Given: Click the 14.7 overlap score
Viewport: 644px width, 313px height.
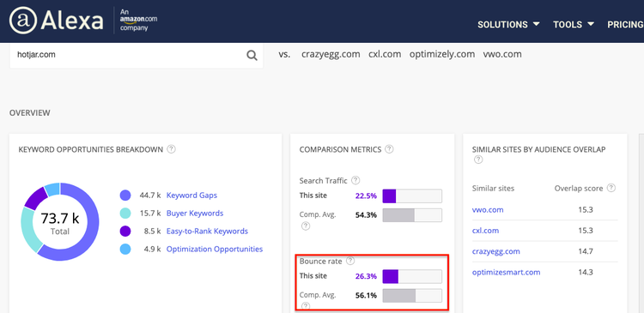Looking at the screenshot, I should click(586, 251).
